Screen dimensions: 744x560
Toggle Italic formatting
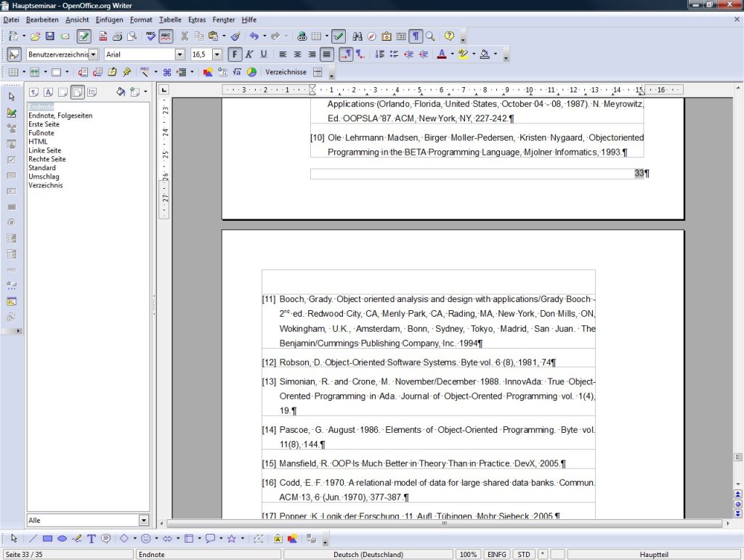tap(249, 54)
